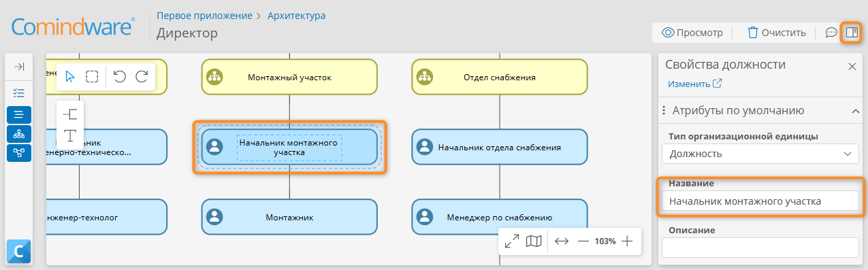Select the Отдел снабжения node
The width and height of the screenshot is (868, 270).
(x=499, y=77)
